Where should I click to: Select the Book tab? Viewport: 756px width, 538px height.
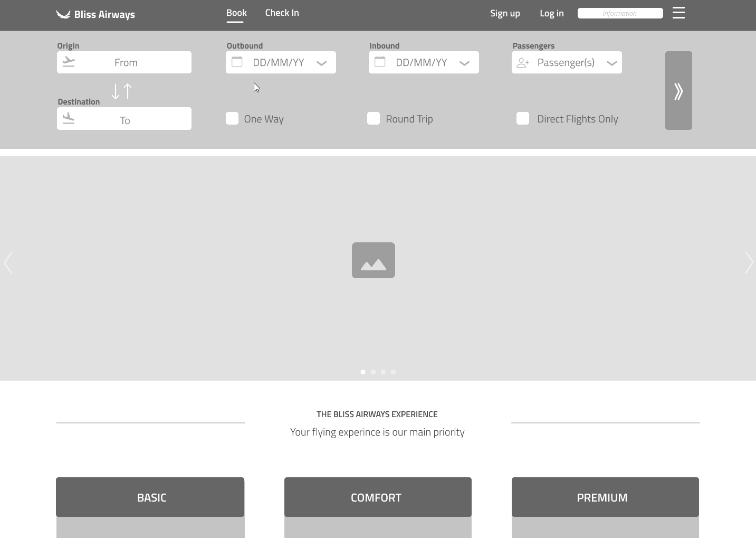[x=236, y=13]
